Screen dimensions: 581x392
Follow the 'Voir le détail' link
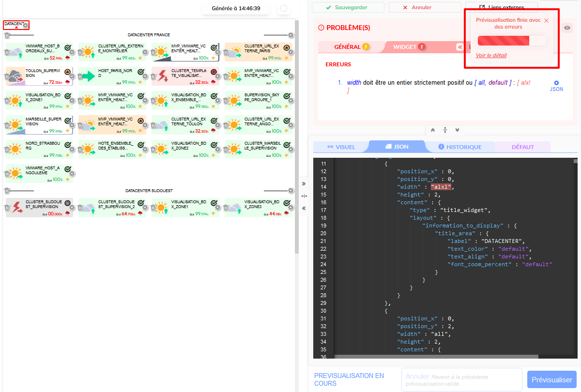(x=491, y=55)
